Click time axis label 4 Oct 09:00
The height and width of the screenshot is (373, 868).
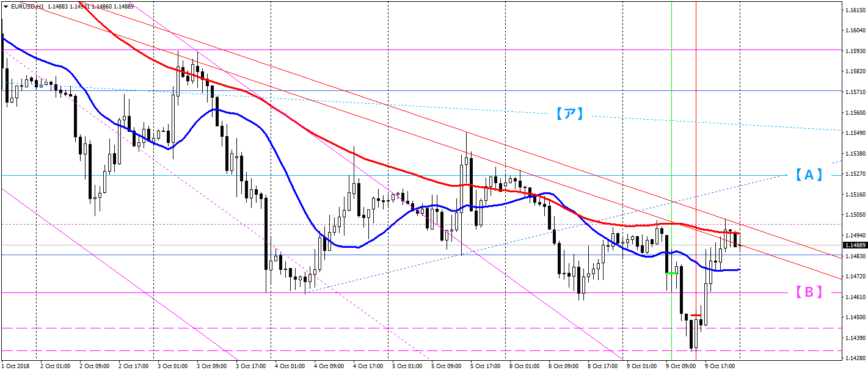click(329, 367)
